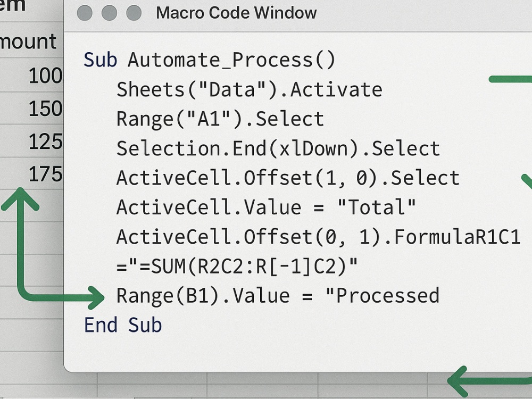Click the middle gray window control dot
The width and height of the screenshot is (532, 399).
109,13
